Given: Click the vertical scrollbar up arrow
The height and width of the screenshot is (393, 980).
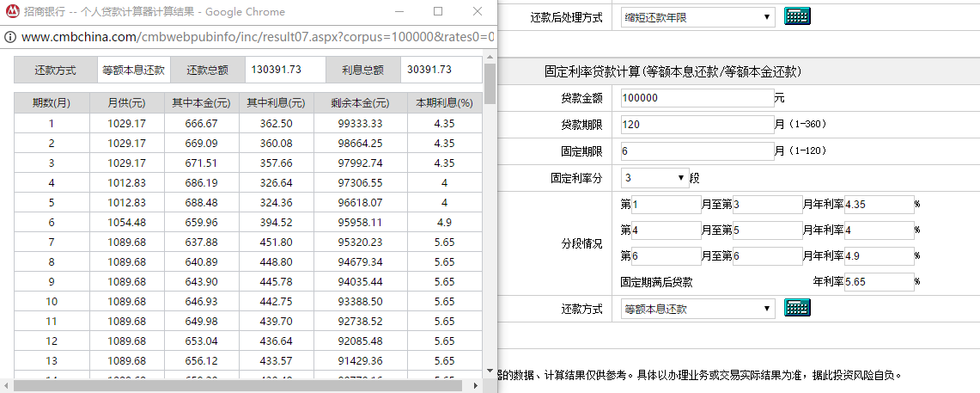Looking at the screenshot, I should point(490,58).
